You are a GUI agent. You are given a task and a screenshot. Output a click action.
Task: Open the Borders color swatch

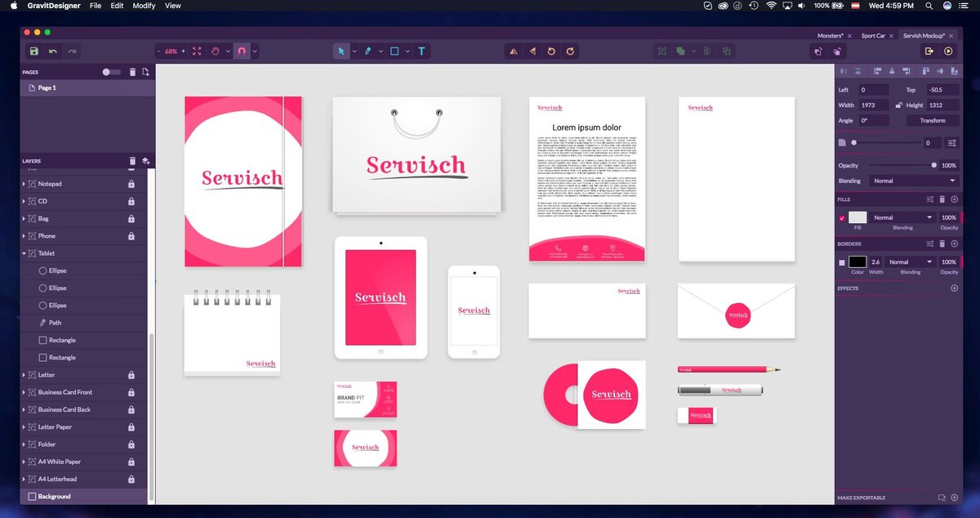coord(859,261)
